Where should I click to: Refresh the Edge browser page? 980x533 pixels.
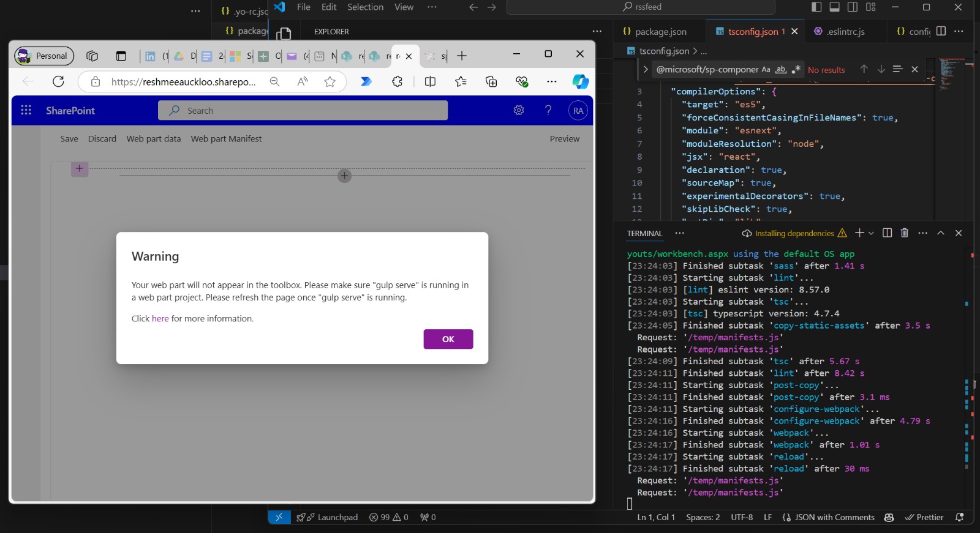[x=58, y=81]
